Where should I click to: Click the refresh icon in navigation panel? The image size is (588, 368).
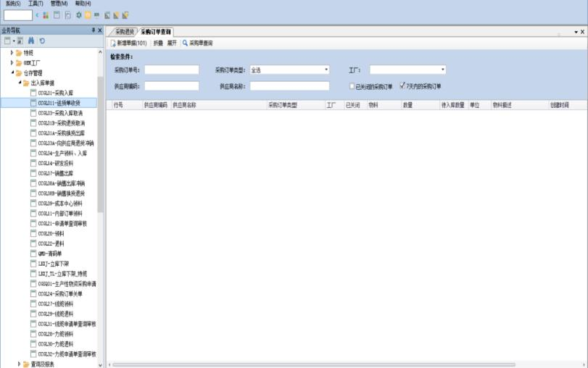pyautogui.click(x=42, y=41)
